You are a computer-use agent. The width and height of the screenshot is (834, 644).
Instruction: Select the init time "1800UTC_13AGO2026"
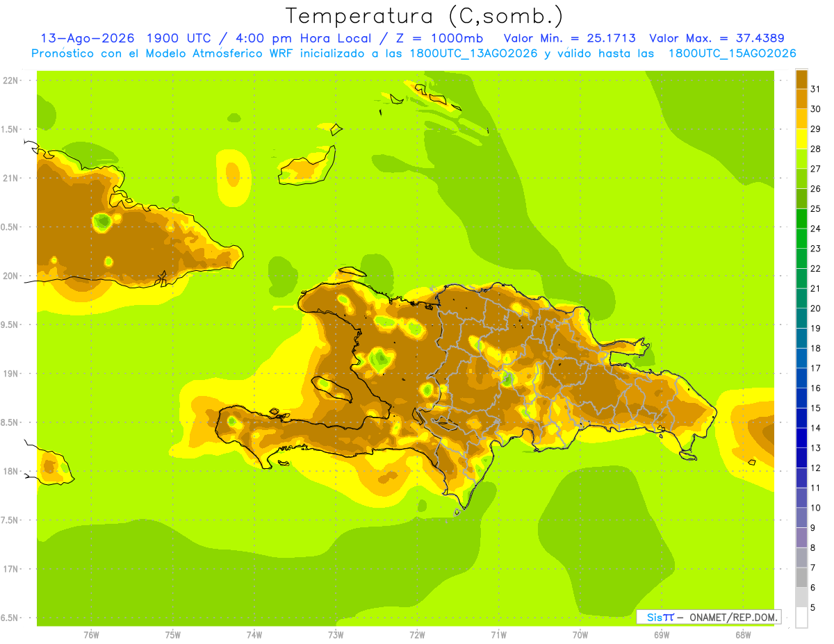click(473, 53)
